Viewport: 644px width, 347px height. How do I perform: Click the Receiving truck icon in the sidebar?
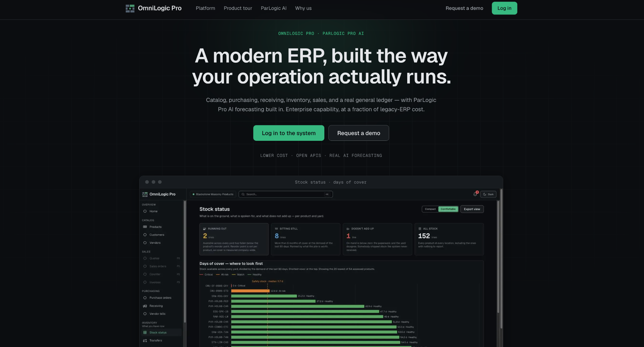[x=145, y=306]
